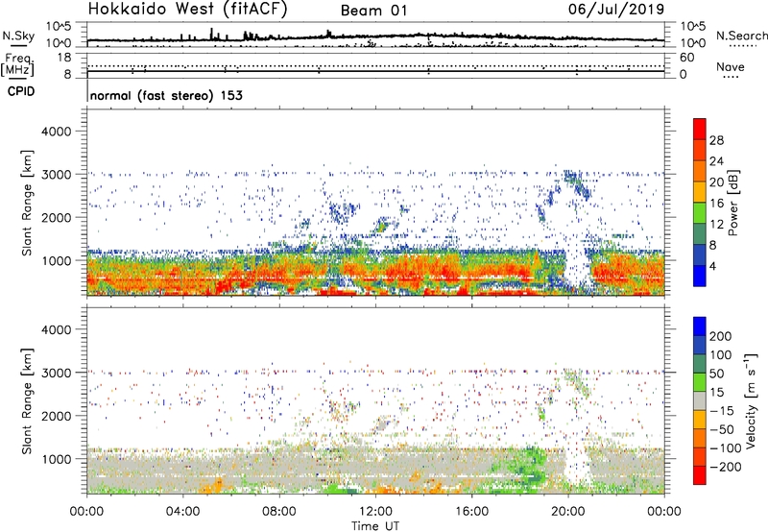Screen dimensions: 768x532
Task: Click the 'CPID' row label
Action: tap(21, 91)
